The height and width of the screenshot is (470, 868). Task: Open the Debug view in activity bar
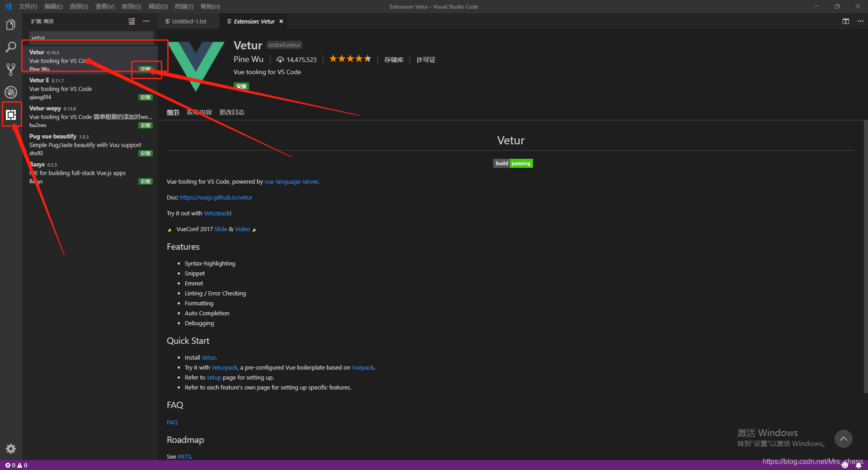(11, 92)
